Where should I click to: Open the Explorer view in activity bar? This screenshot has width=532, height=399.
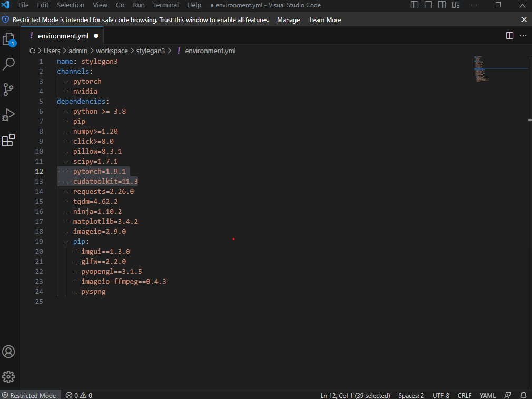tap(9, 39)
